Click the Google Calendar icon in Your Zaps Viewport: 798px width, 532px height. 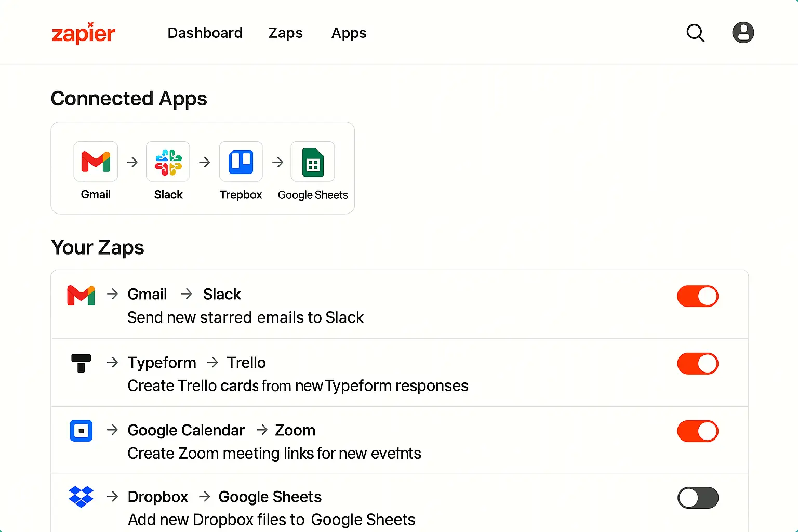pyautogui.click(x=81, y=431)
